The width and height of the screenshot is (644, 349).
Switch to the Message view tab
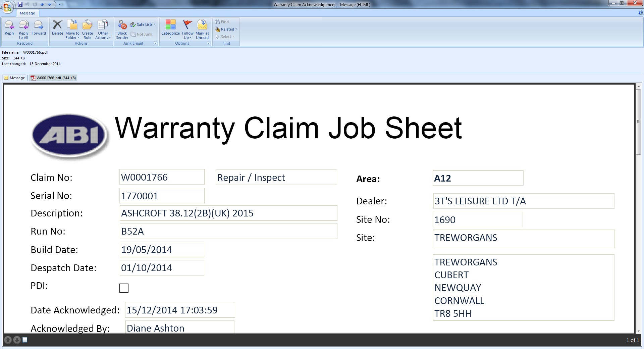click(x=14, y=78)
